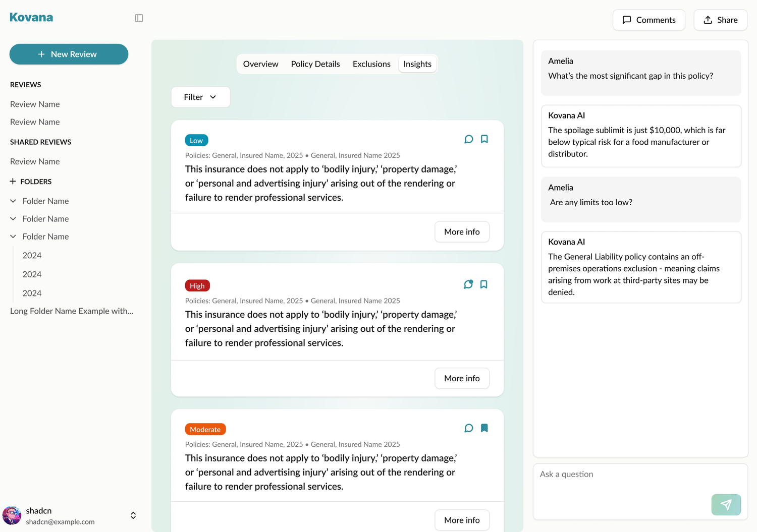The width and height of the screenshot is (757, 532).
Task: Click the Share button
Action: click(x=720, y=20)
